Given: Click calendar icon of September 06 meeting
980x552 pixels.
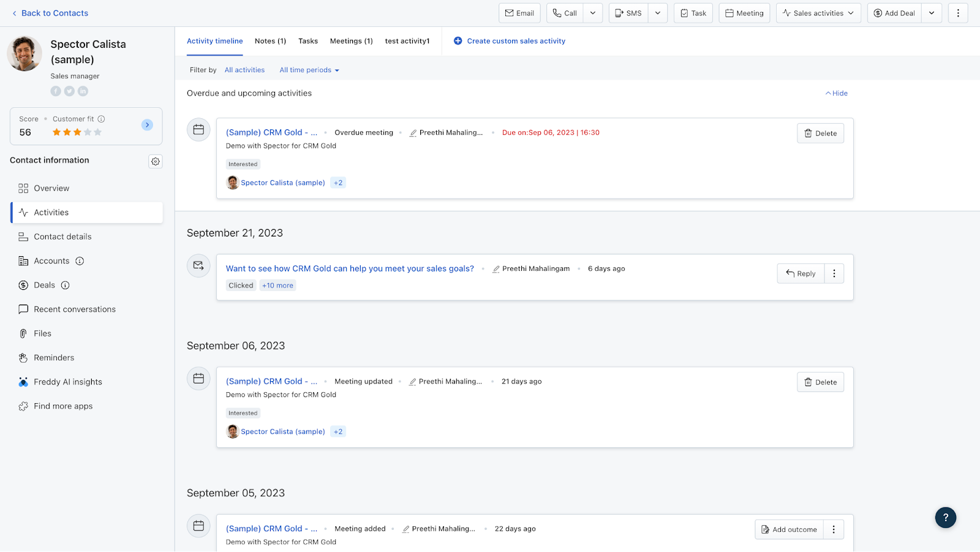Looking at the screenshot, I should (x=198, y=379).
